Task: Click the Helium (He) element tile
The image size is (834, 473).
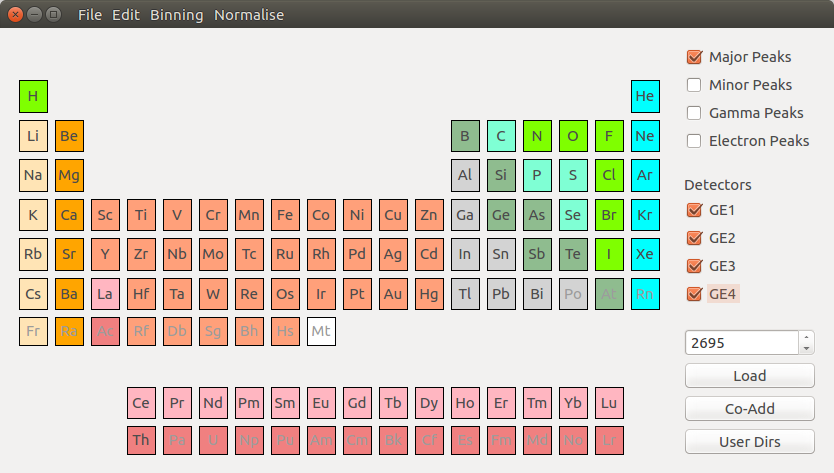Action: pos(645,96)
